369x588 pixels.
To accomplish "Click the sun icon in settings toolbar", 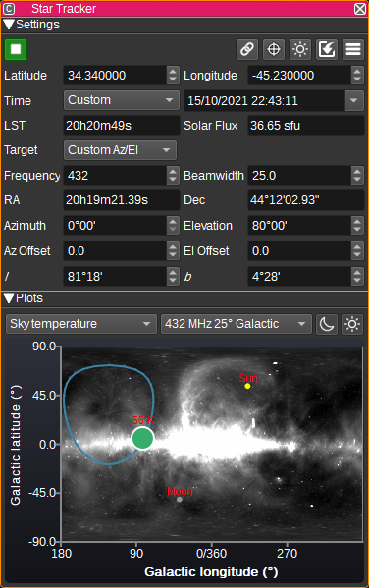I will [x=300, y=49].
